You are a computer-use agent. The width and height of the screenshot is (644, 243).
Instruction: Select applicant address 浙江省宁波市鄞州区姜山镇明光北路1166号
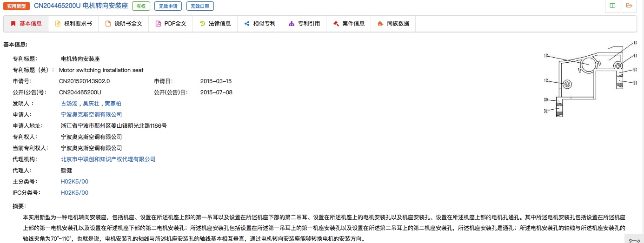tap(114, 126)
